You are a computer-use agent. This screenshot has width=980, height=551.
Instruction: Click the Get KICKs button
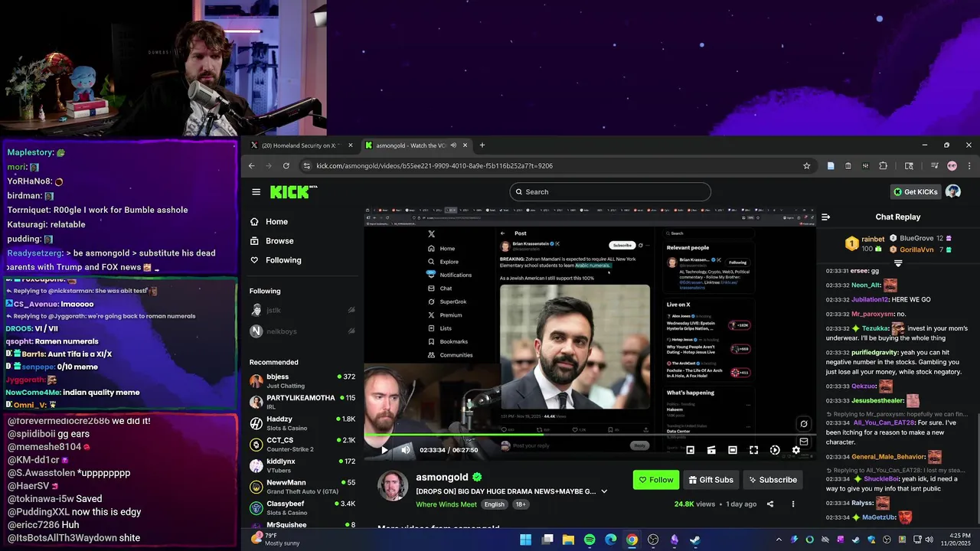915,192
